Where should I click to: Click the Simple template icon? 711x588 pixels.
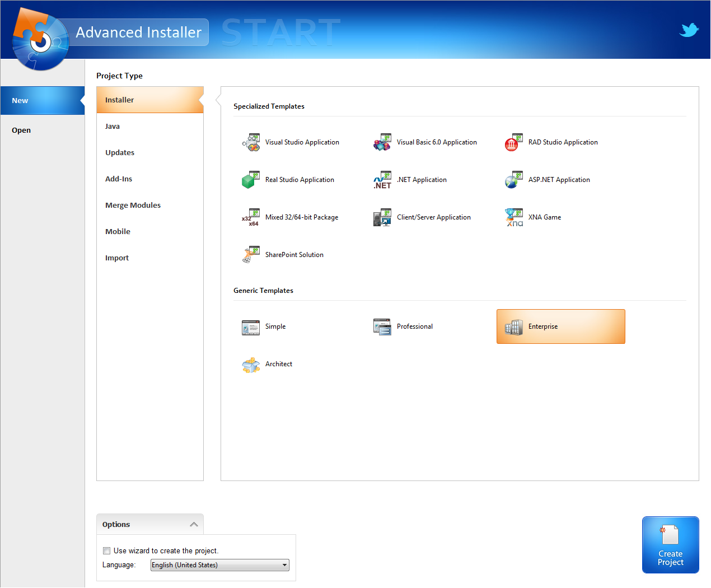tap(251, 327)
